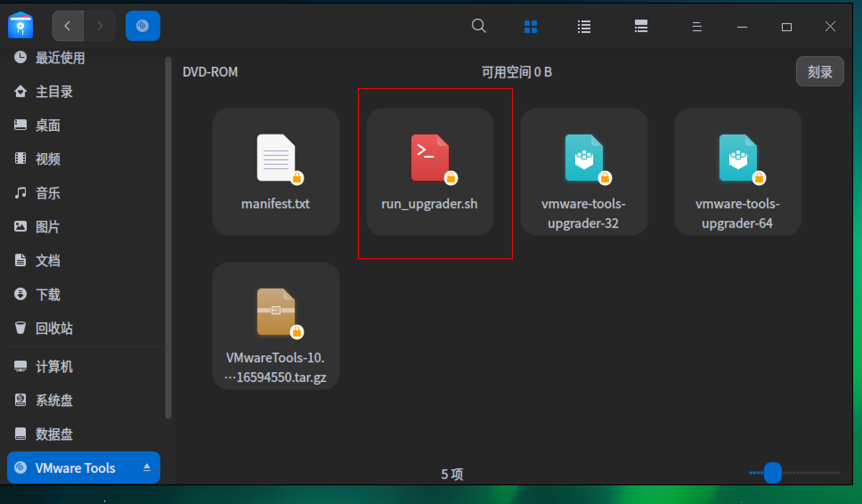This screenshot has width=862, height=504.
Task: Switch to icon grid view
Action: click(x=531, y=27)
